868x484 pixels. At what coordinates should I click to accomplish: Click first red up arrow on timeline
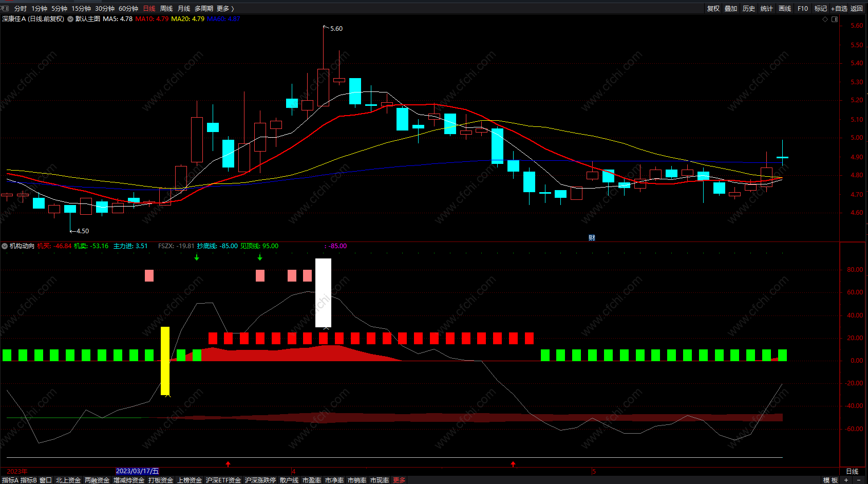pos(228,464)
